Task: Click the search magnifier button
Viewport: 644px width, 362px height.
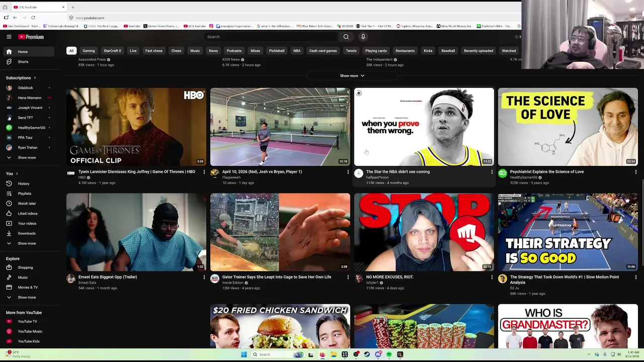Action: click(346, 37)
